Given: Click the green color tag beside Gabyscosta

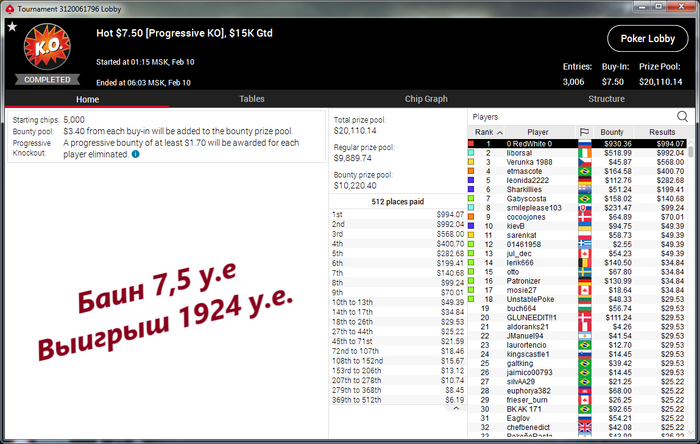Looking at the screenshot, I should click(x=471, y=199).
